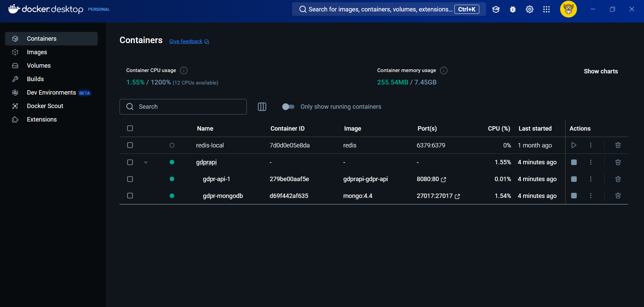Go to Builds in the sidebar
644x307 pixels.
click(x=51, y=79)
